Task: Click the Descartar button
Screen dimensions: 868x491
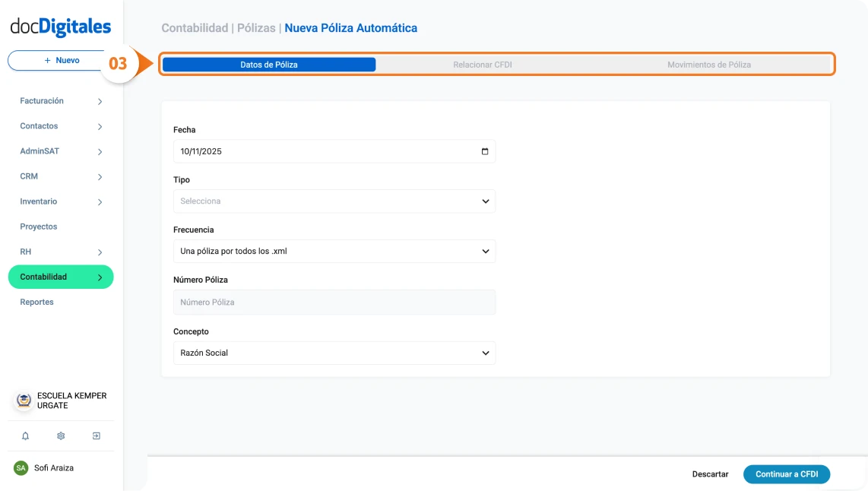Action: coord(710,474)
